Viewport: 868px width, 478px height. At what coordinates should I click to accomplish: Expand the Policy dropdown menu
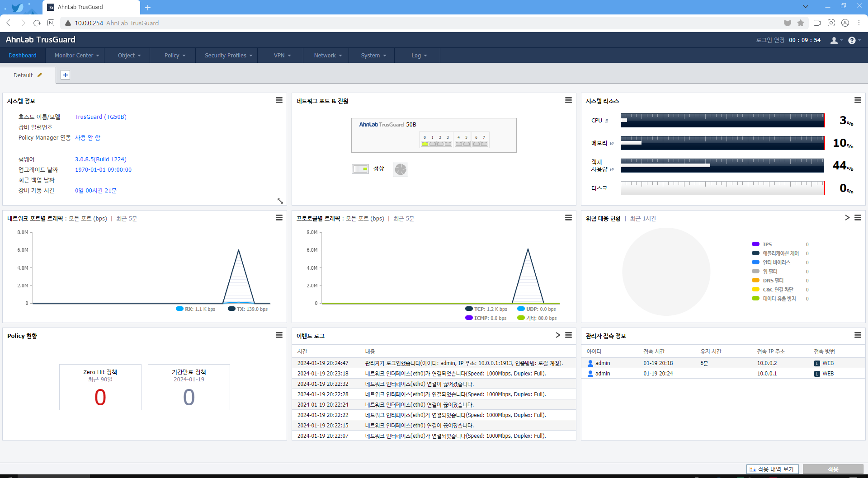pos(175,55)
